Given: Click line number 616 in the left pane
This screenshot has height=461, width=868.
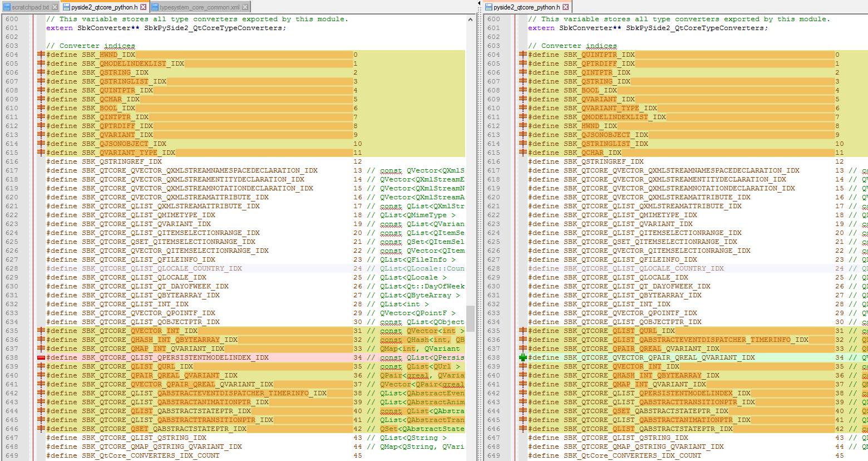Looking at the screenshot, I should click(12, 161).
